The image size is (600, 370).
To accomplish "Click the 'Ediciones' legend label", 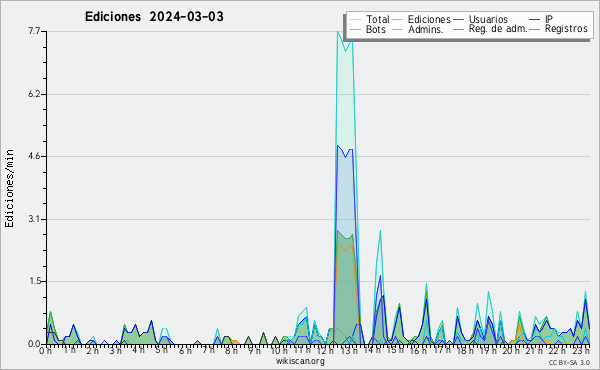I will click(429, 19).
